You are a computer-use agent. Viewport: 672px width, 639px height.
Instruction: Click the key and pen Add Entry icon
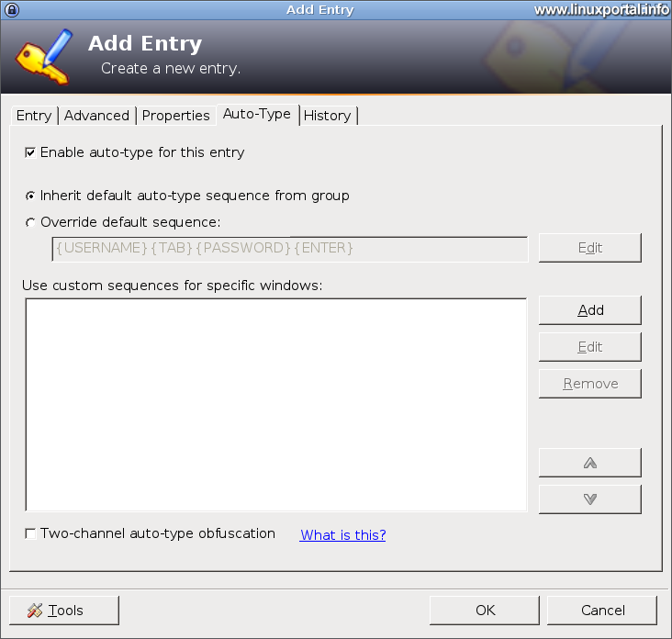click(x=42, y=56)
